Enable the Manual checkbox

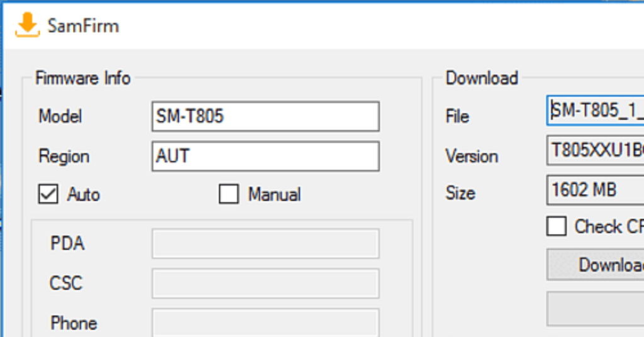(x=229, y=194)
